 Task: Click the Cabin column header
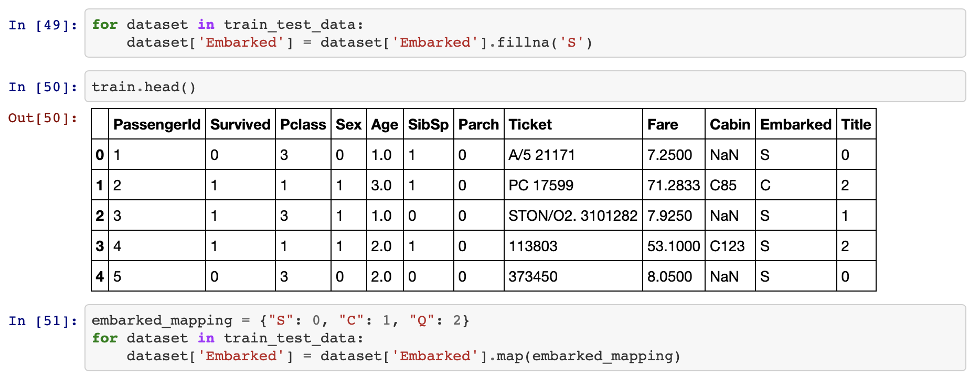click(730, 124)
